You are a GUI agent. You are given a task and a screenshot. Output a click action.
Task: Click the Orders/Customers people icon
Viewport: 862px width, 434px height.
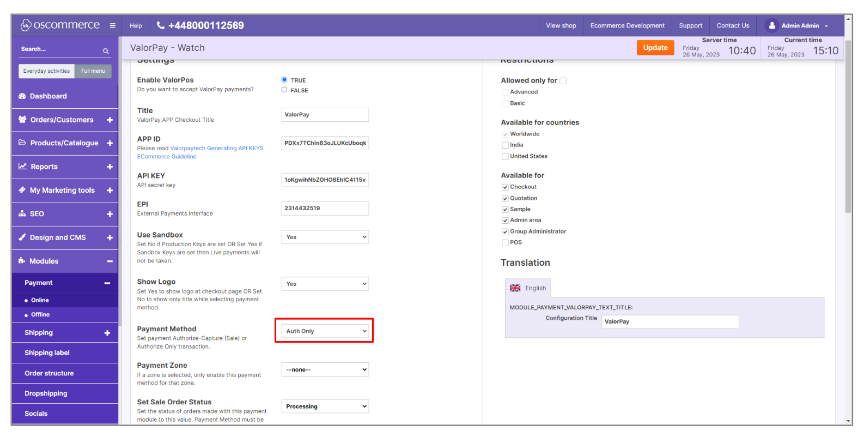point(23,119)
